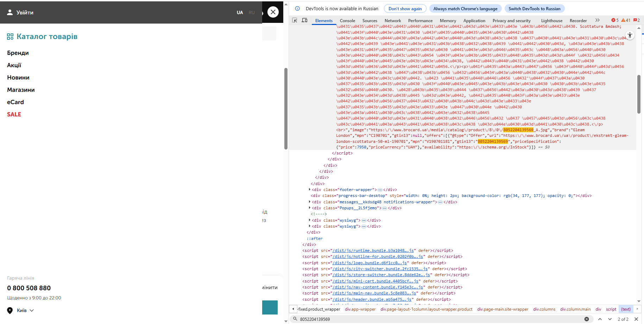Click the Elements panel vertical scrollbar thumb
The height and width of the screenshot is (324, 644).
coord(639,94)
